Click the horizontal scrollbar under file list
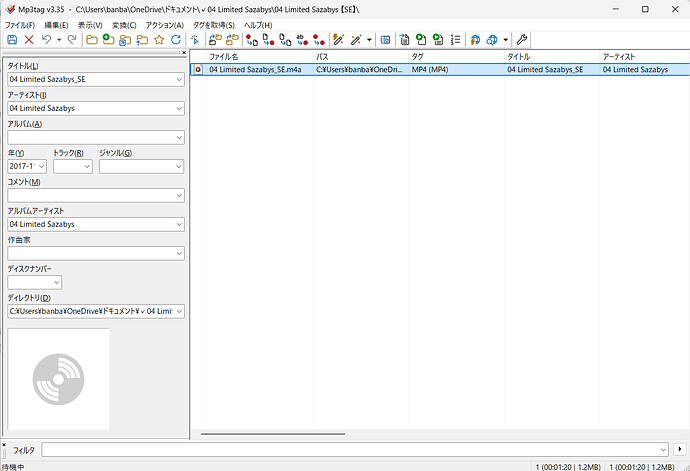 (273, 434)
